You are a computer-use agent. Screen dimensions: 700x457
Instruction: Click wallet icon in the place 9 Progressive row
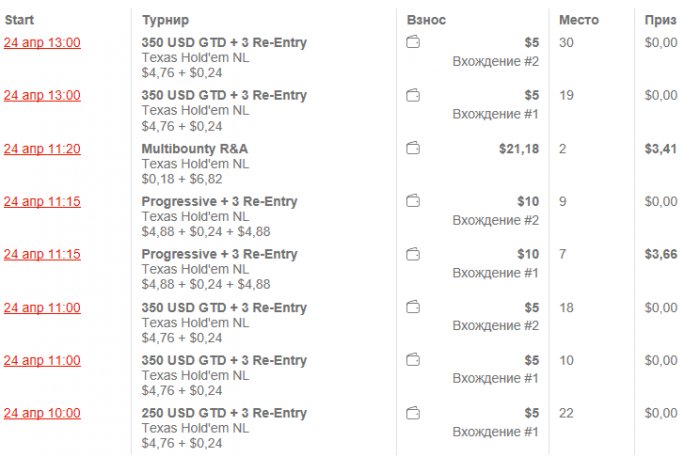point(413,202)
